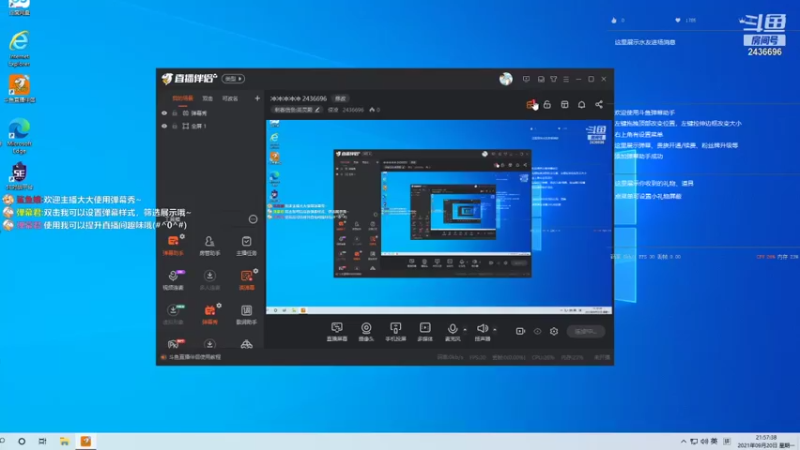Click the greyed download tool in the tool grid's second row
This screenshot has width=800, height=450.
click(209, 280)
